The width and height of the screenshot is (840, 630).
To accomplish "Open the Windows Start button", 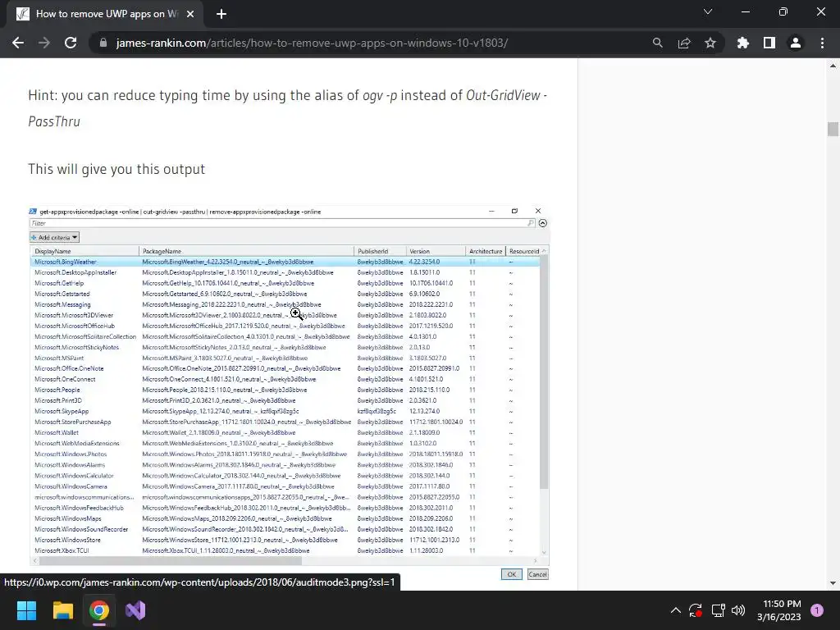I will [26, 610].
